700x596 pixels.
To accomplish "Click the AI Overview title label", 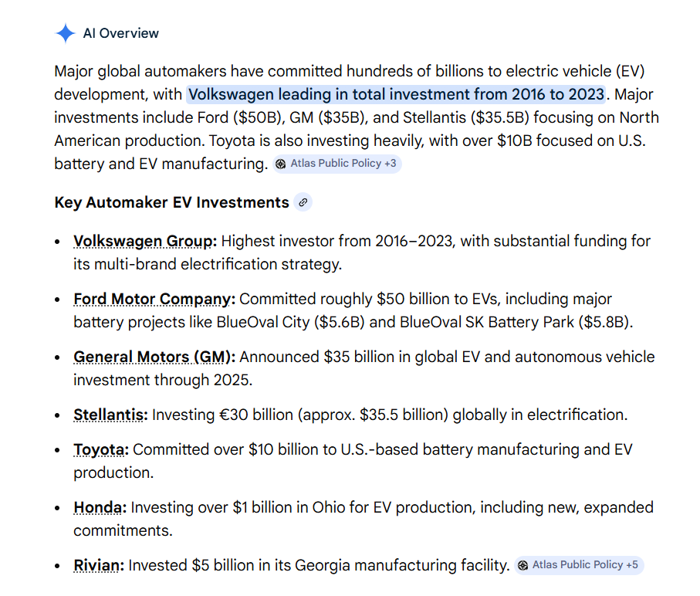I will coord(120,33).
